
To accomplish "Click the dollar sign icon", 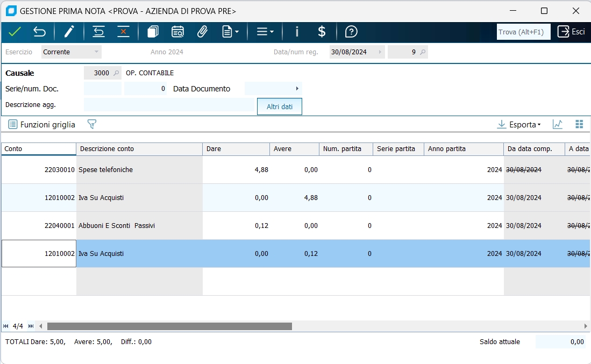I will click(x=322, y=32).
